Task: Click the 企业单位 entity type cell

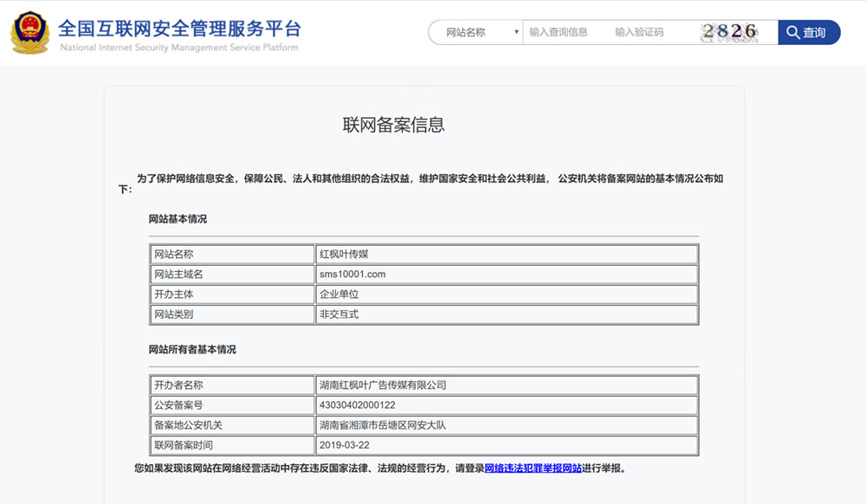Action: pyautogui.click(x=339, y=294)
